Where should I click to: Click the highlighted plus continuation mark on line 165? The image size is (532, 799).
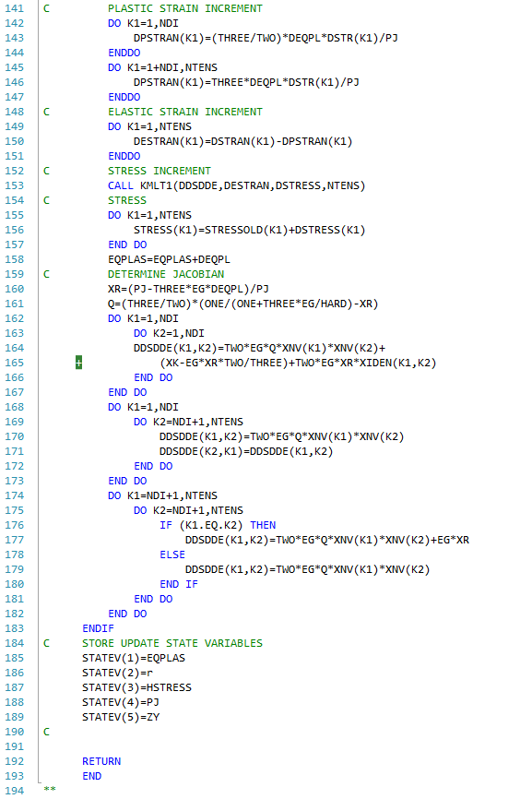click(79, 363)
